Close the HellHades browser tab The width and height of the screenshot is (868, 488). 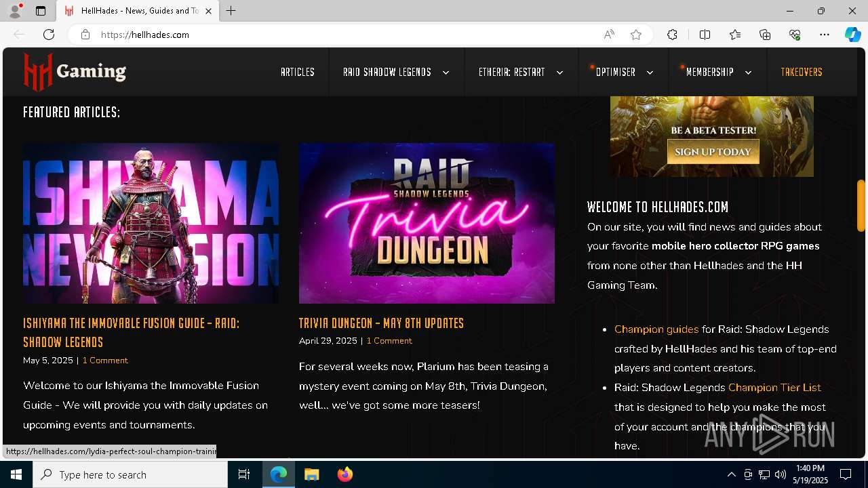(208, 11)
